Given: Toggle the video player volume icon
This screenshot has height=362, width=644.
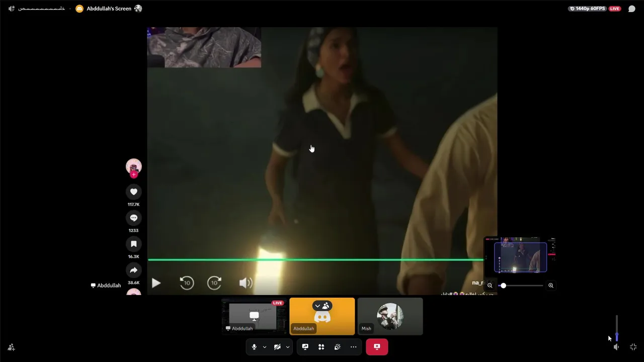Looking at the screenshot, I should (246, 283).
